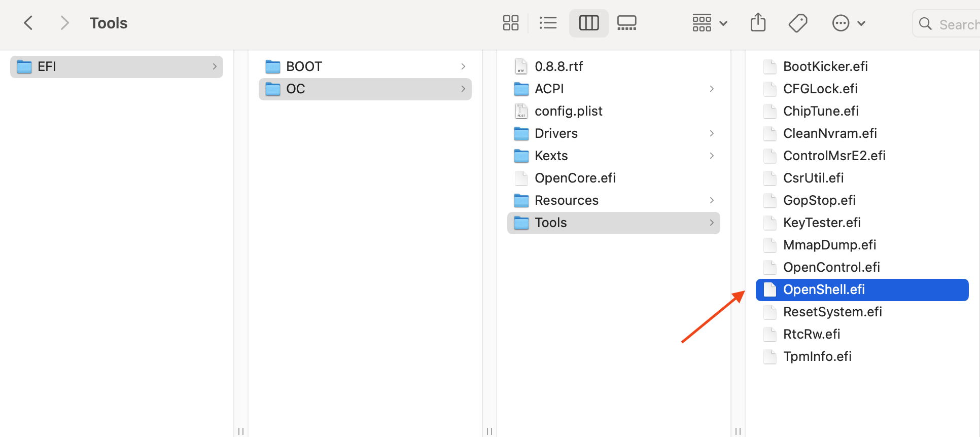Expand the Drivers folder chevron
The height and width of the screenshot is (437, 980).
712,133
